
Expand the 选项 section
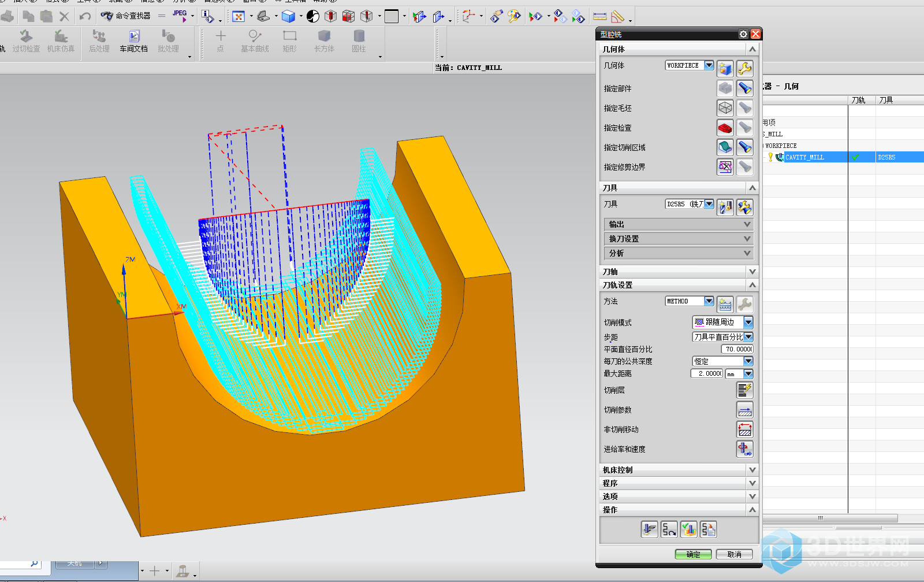pyautogui.click(x=679, y=496)
